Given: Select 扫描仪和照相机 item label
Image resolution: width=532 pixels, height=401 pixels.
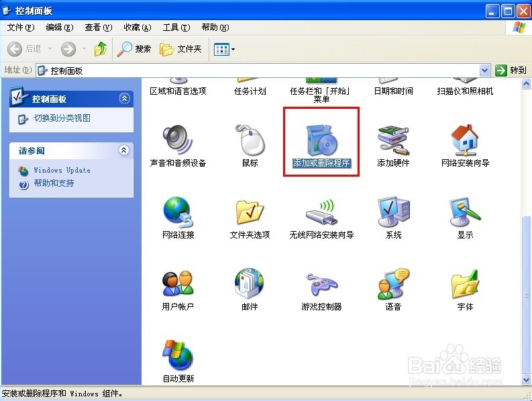Looking at the screenshot, I should coord(465,91).
